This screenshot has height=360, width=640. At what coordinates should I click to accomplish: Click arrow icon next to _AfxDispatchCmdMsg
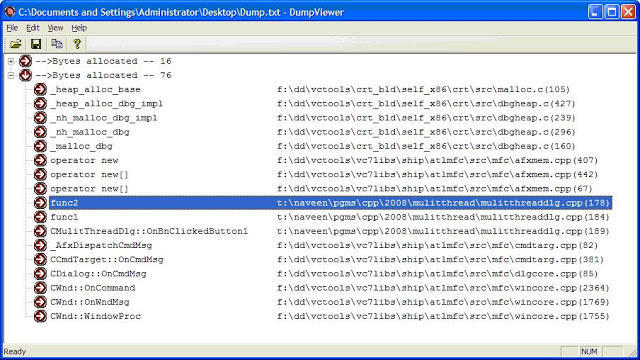click(40, 245)
